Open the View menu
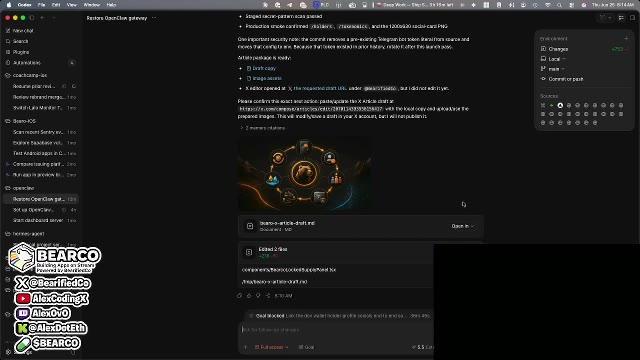 [x=71, y=5]
